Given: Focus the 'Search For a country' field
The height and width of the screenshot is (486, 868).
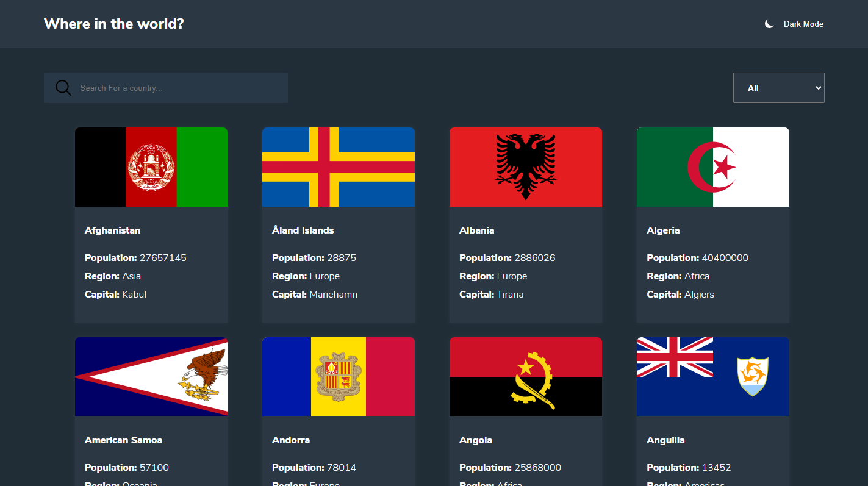Looking at the screenshot, I should point(166,88).
